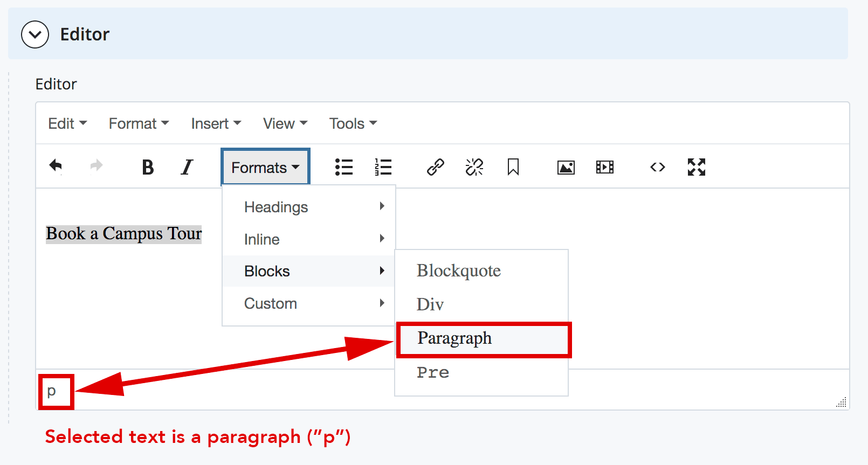Open the Tools menu
This screenshot has height=465, width=868.
[353, 123]
